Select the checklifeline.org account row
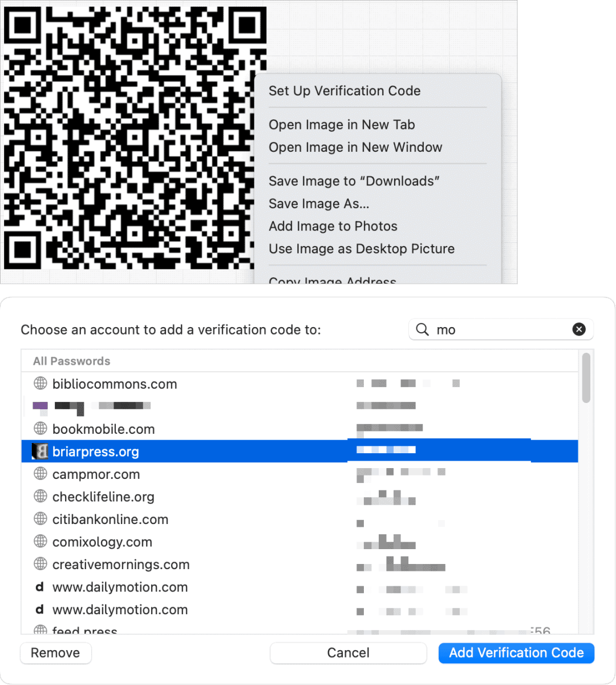Image resolution: width=616 pixels, height=685 pixels. click(299, 497)
